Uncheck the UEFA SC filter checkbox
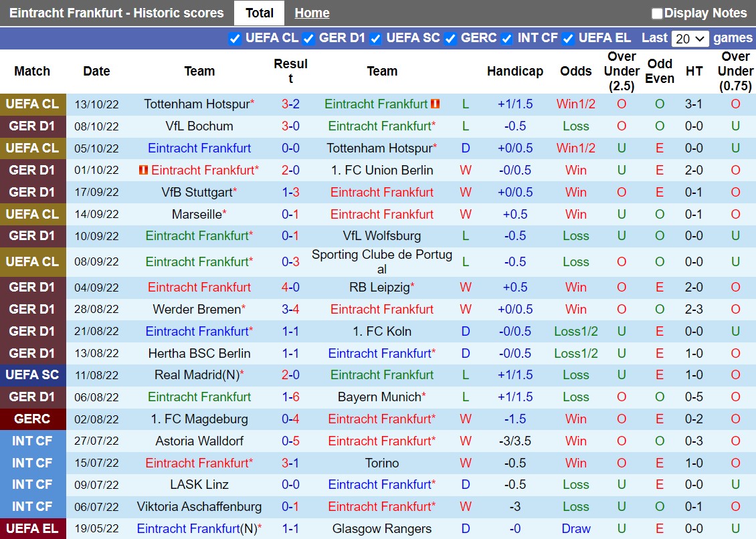756x539 pixels. click(375, 39)
